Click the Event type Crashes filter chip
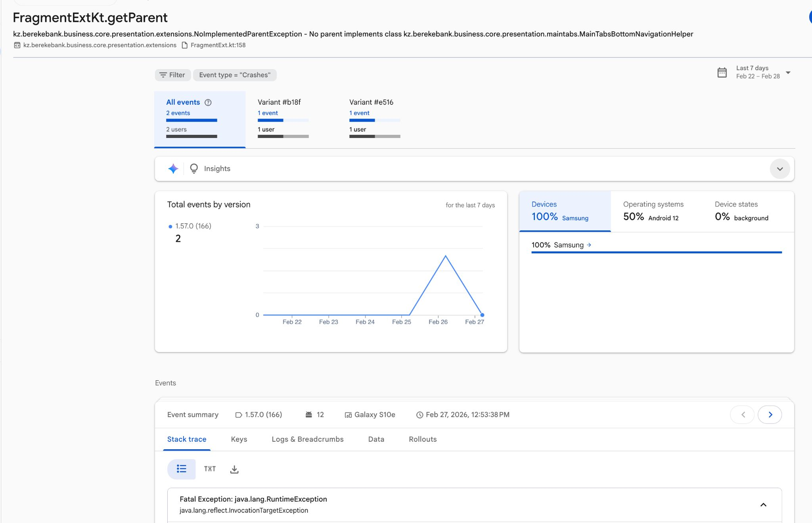This screenshot has width=812, height=523. 235,75
